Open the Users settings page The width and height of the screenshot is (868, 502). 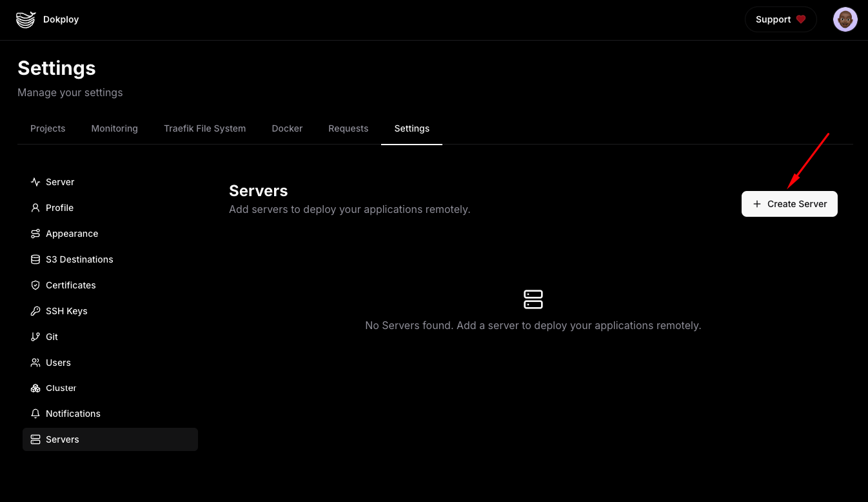pyautogui.click(x=58, y=363)
